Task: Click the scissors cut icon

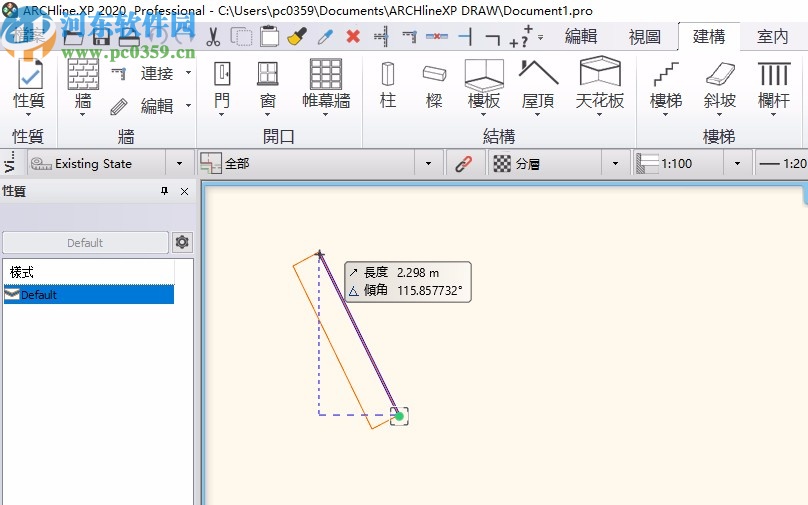Action: tap(213, 37)
